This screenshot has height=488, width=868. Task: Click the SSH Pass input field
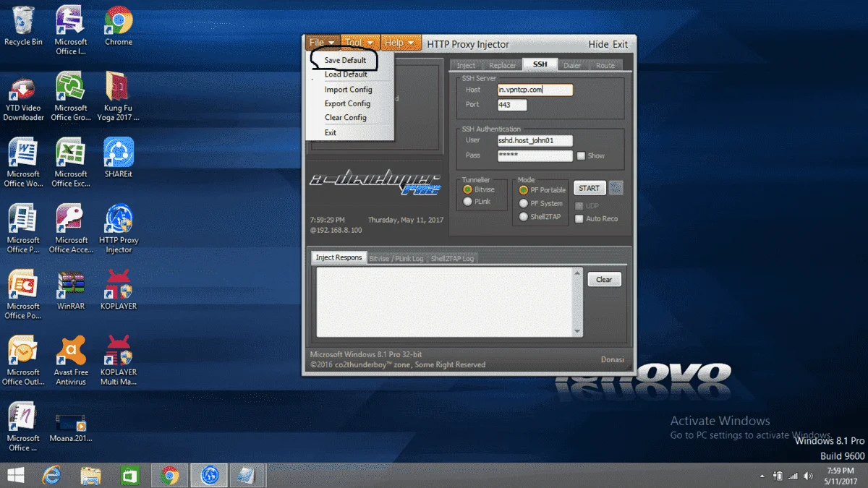(x=535, y=155)
